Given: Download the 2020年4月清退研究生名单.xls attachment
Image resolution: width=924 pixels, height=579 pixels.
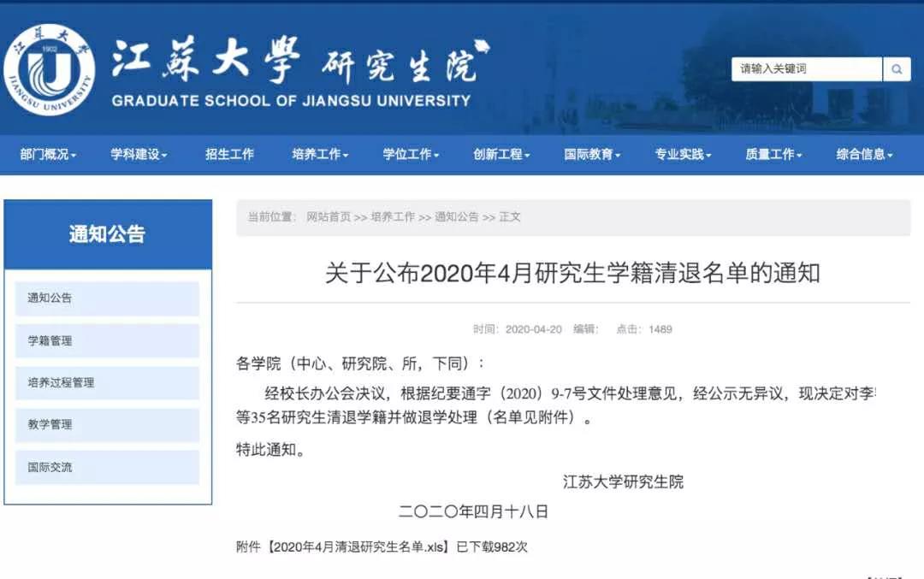Looking at the screenshot, I should point(358,547).
